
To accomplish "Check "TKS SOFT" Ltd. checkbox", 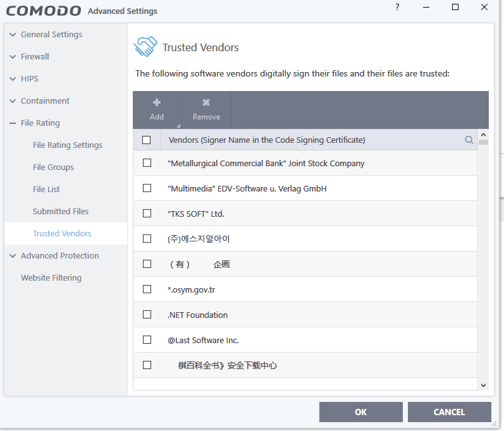I will click(x=147, y=213).
